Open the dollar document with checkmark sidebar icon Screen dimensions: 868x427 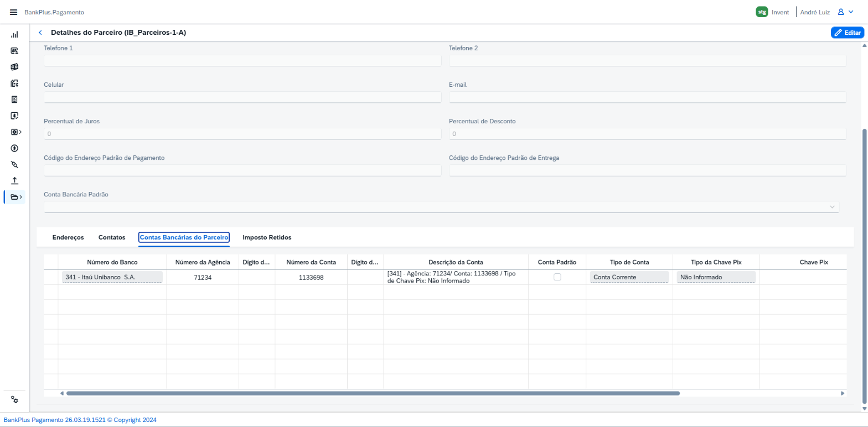coord(14,116)
